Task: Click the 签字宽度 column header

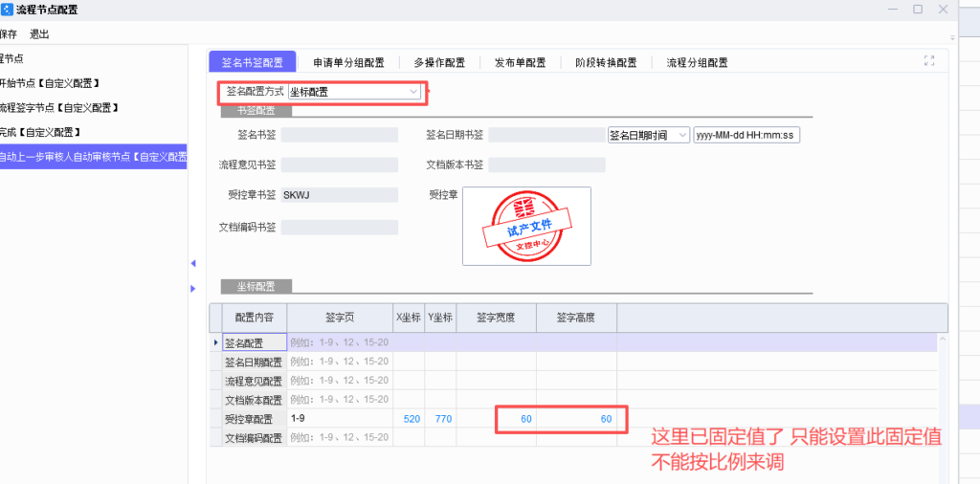Action: coord(497,318)
